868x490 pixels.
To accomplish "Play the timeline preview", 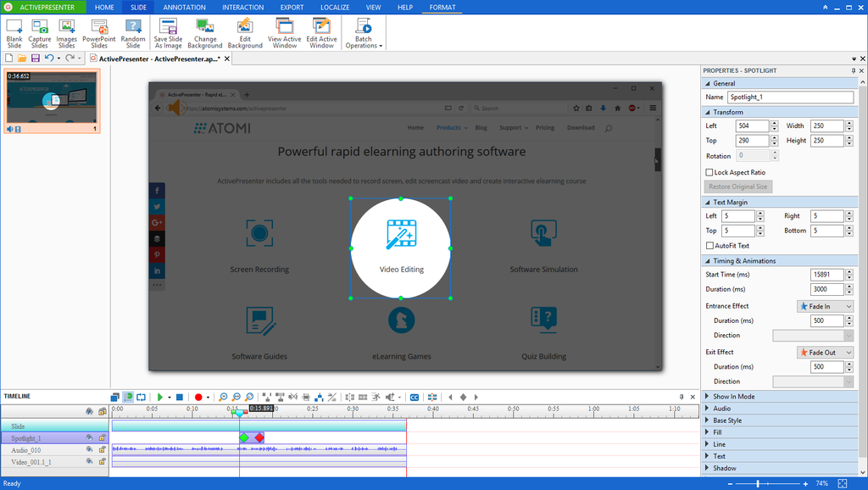I will click(x=160, y=397).
